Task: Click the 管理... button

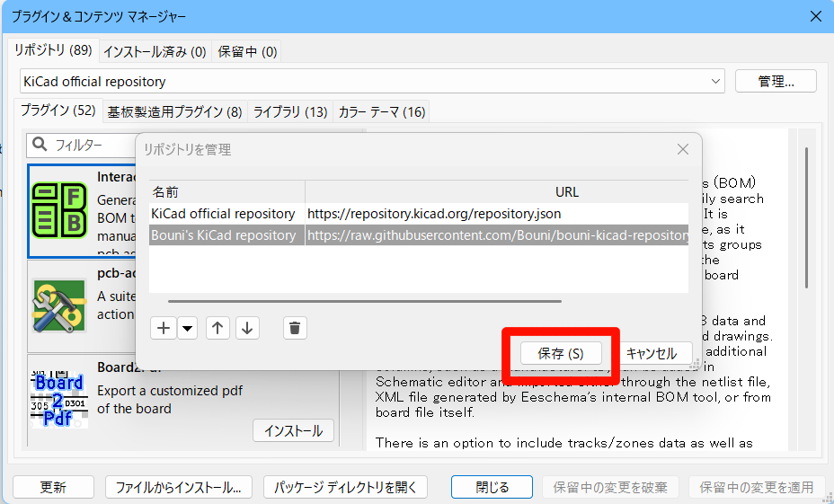Action: click(776, 82)
